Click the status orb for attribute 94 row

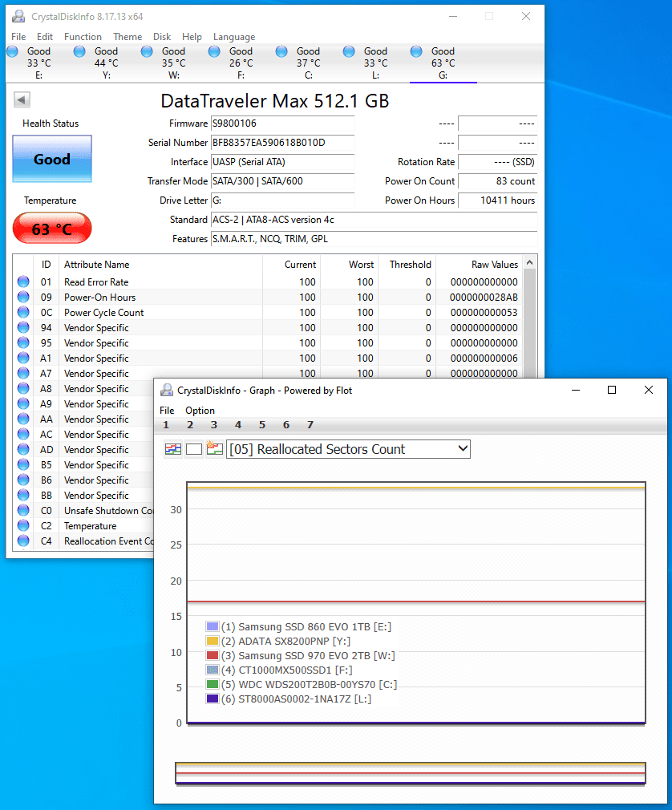click(x=23, y=327)
